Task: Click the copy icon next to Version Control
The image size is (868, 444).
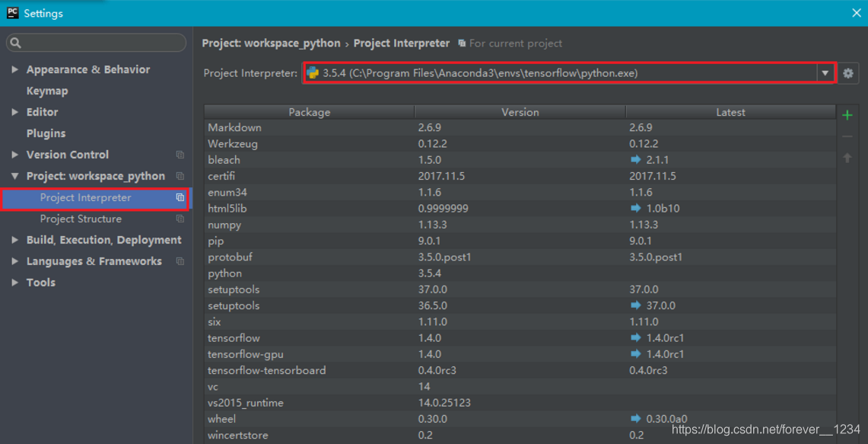Action: pos(180,155)
